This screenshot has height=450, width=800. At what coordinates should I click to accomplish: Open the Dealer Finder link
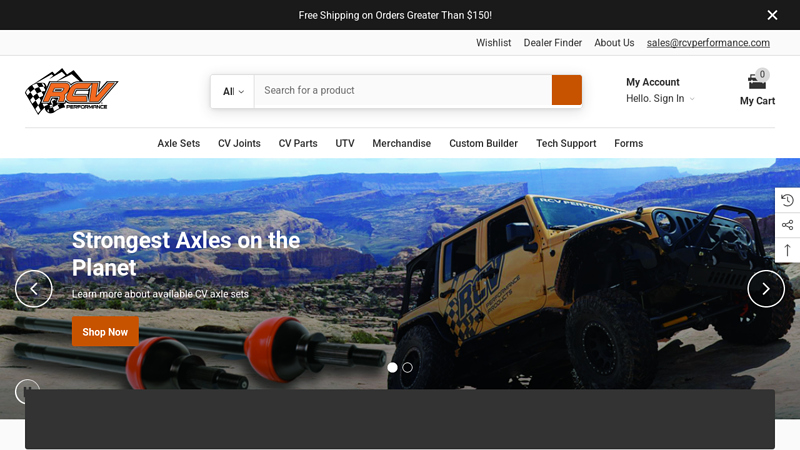pyautogui.click(x=552, y=43)
